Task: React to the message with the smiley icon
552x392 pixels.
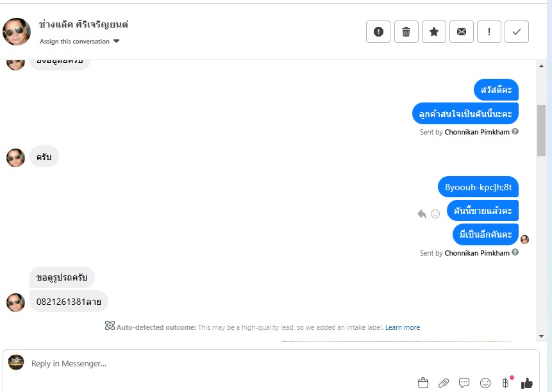Action: 435,214
